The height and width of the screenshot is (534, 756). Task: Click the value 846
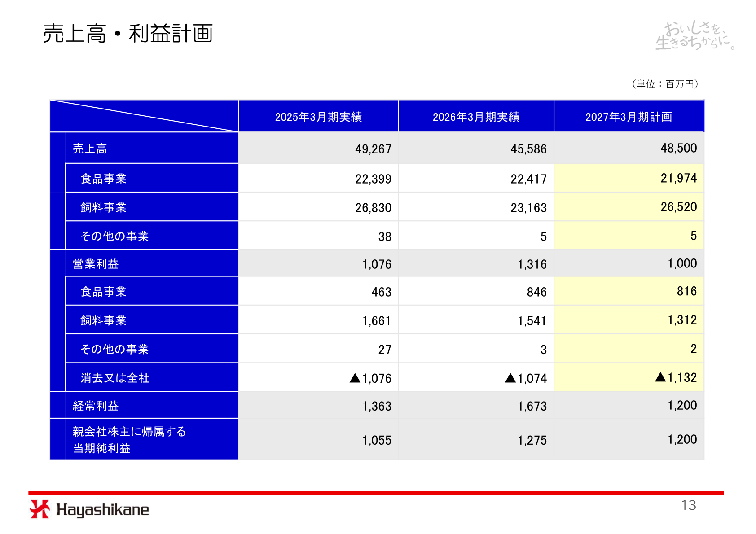tap(536, 292)
